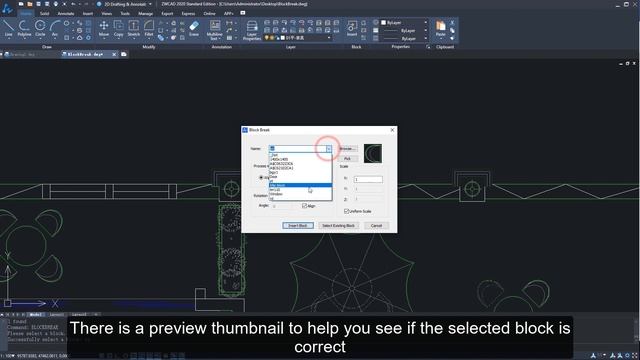Open the Insert ribbon tab

[88, 13]
